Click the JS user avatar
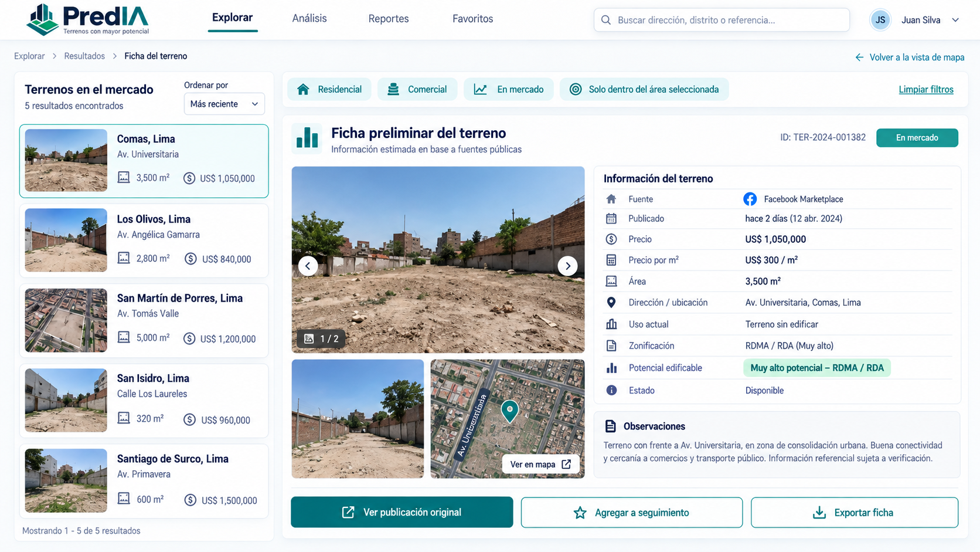This screenshot has height=552, width=980. click(x=880, y=20)
